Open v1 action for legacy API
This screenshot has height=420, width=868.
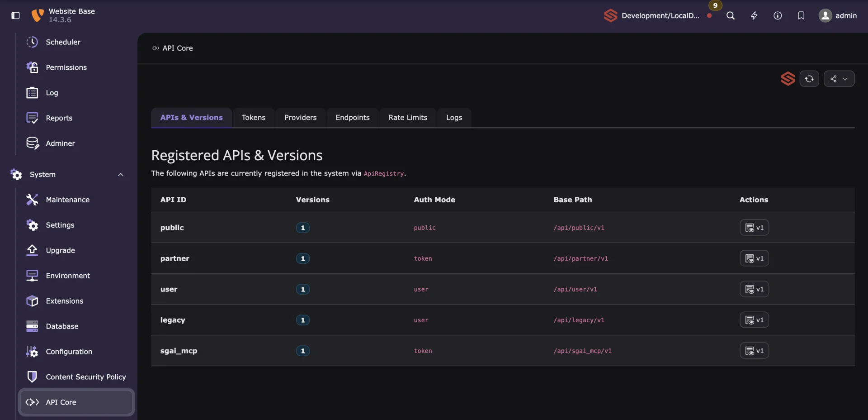(754, 320)
